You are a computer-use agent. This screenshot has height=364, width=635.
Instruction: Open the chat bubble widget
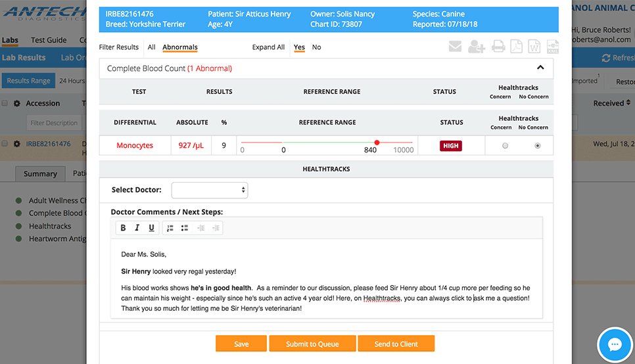click(x=615, y=344)
